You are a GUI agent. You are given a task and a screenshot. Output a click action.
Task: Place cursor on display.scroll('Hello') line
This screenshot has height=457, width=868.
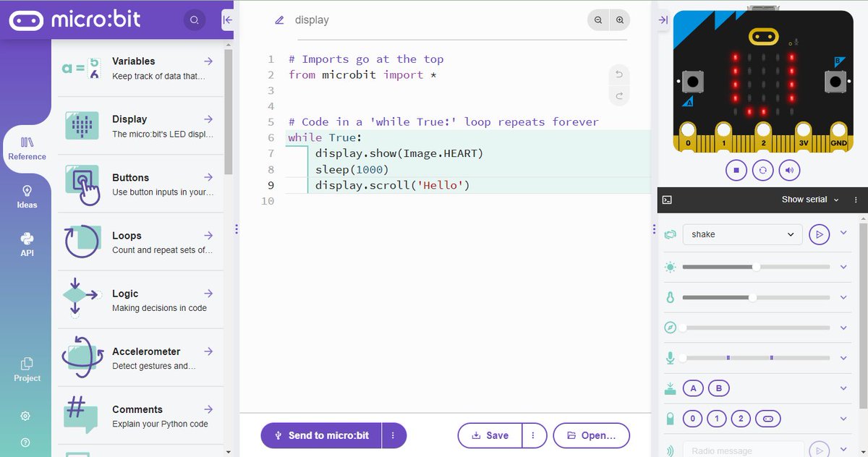point(392,185)
